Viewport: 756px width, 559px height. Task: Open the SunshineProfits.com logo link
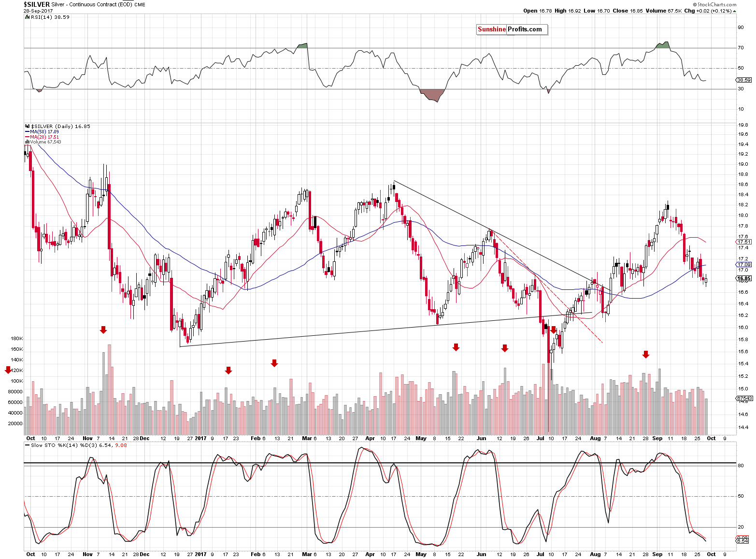click(x=512, y=29)
